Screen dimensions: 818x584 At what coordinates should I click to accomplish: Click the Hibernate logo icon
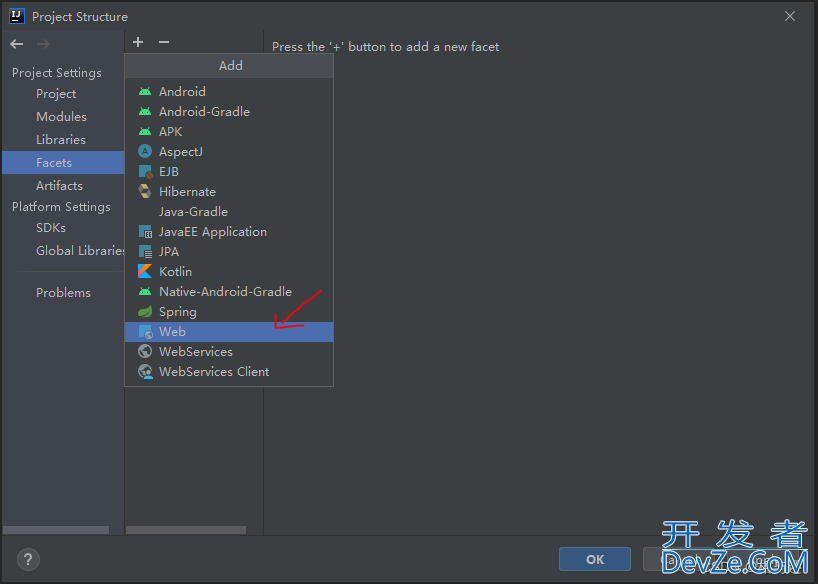[145, 191]
